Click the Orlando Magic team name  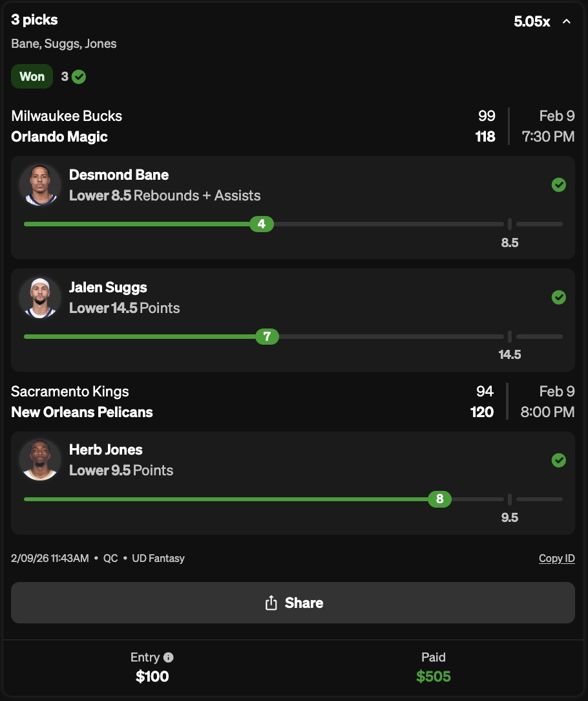coord(59,136)
